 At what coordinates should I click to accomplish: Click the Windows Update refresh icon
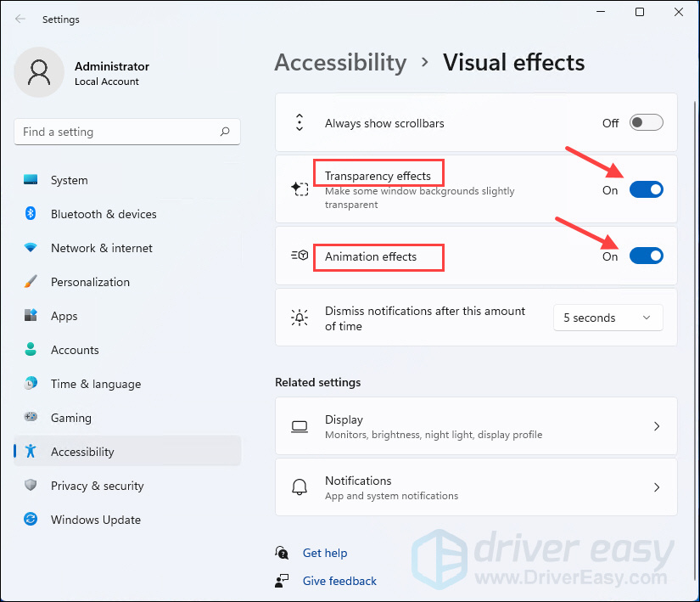pos(31,519)
